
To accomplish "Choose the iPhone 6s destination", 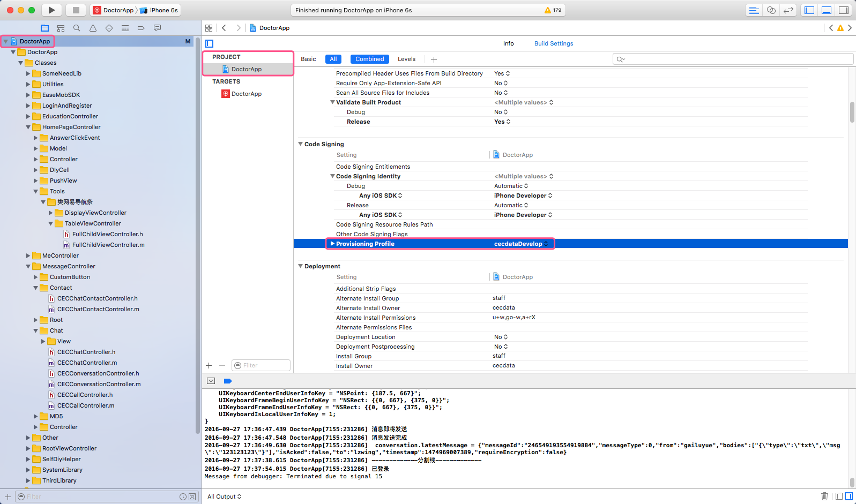I will tap(159, 10).
